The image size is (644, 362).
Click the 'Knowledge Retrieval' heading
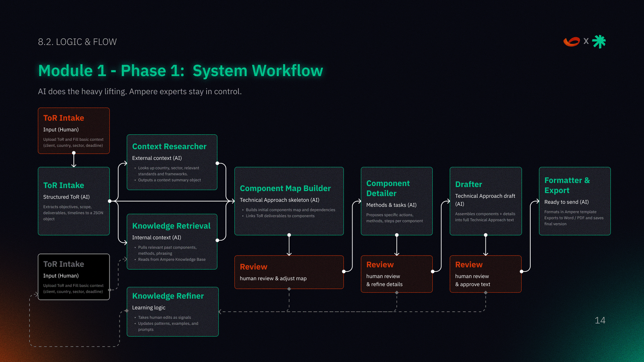coord(171,226)
